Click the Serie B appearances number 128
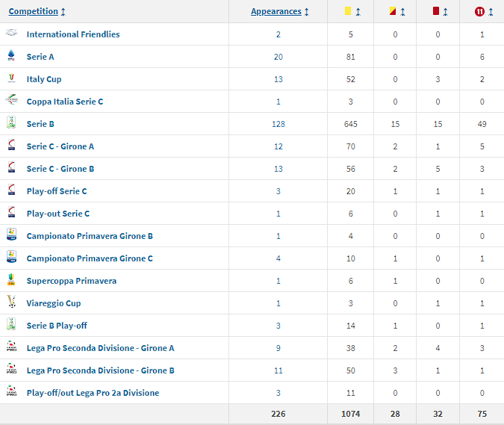Viewport: 504px width, 425px height. click(279, 124)
